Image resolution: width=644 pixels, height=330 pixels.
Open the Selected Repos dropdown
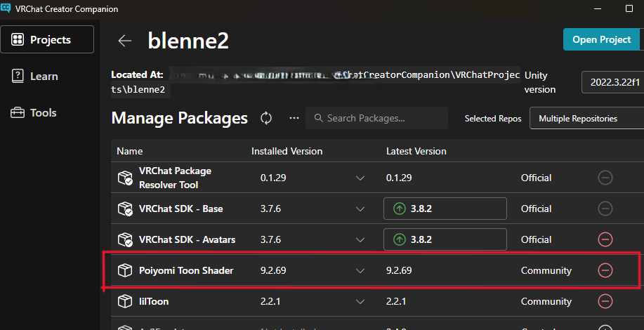pos(586,119)
